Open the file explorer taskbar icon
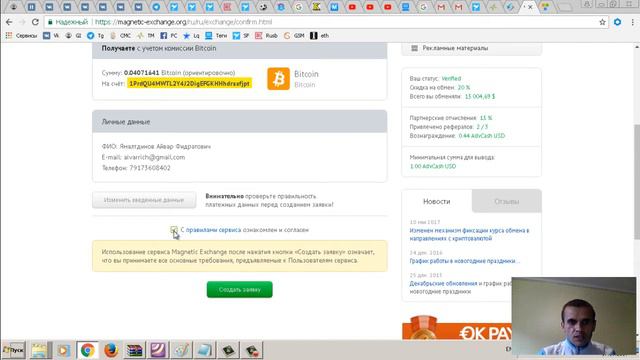 (40, 350)
